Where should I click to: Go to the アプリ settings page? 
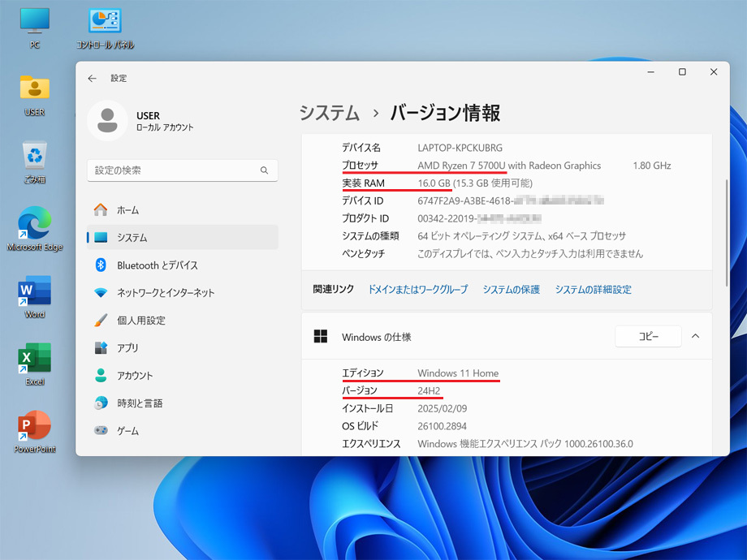(x=183, y=347)
